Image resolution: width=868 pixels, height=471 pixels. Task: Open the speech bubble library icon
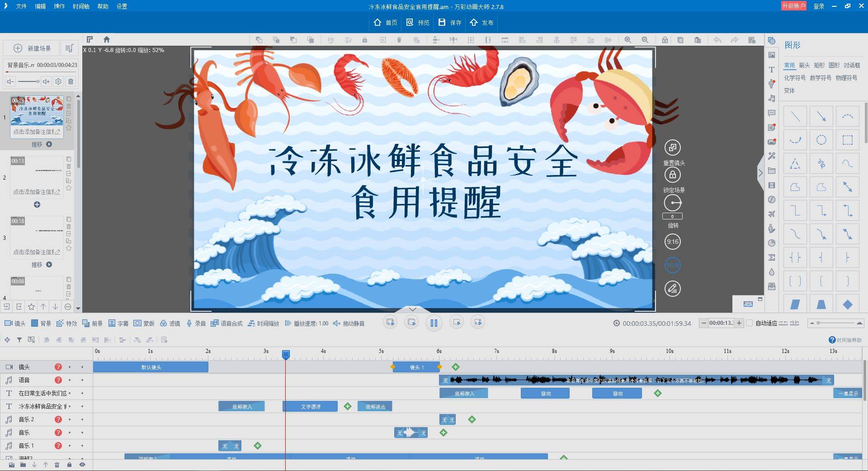click(x=772, y=113)
